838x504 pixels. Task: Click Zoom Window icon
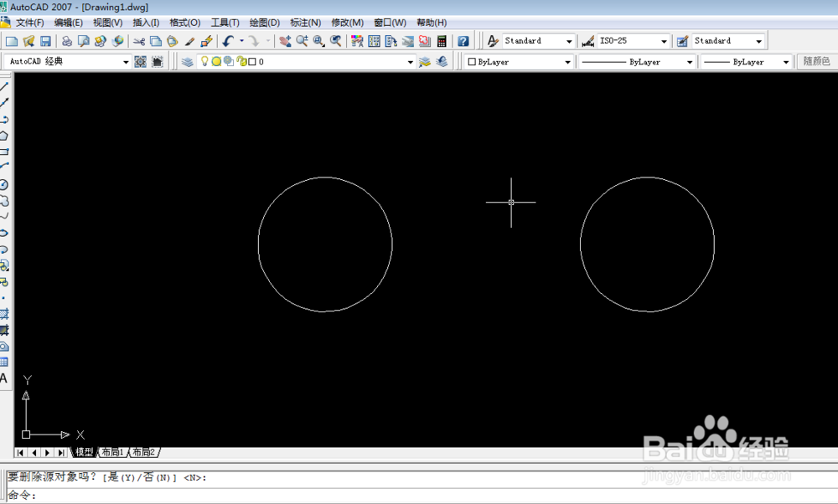(x=319, y=41)
